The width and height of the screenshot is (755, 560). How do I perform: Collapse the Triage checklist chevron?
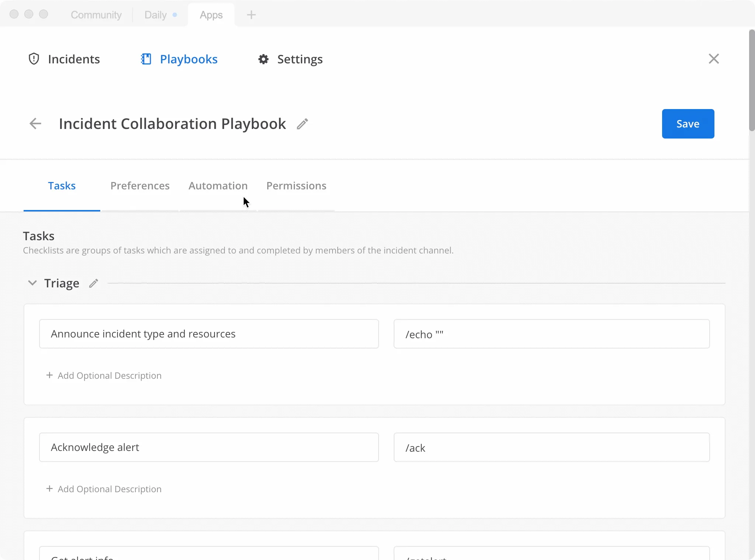[32, 283]
